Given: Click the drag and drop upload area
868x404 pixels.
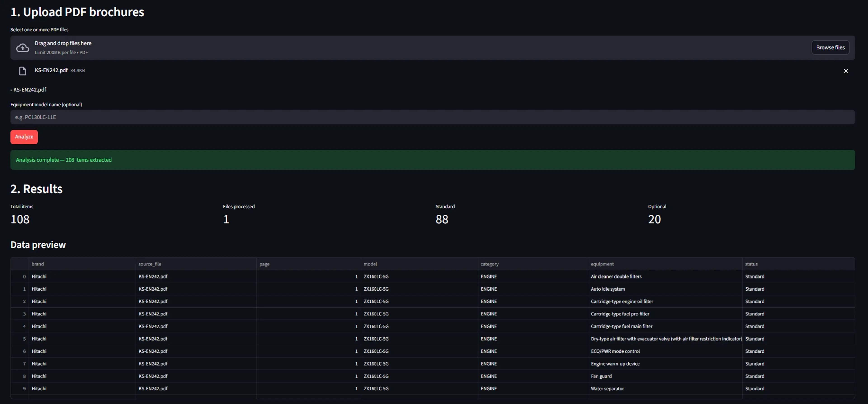Looking at the screenshot, I should (x=432, y=48).
